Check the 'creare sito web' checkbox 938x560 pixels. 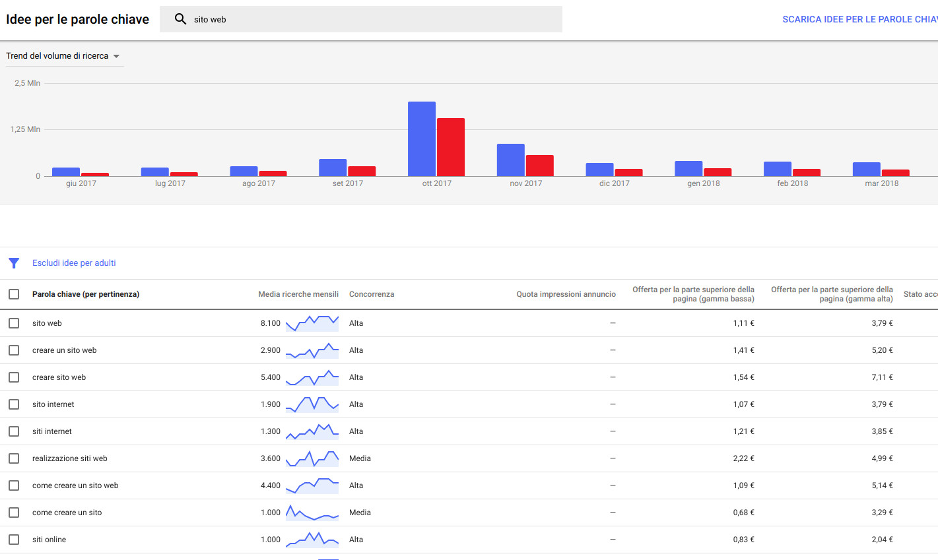[x=14, y=377]
